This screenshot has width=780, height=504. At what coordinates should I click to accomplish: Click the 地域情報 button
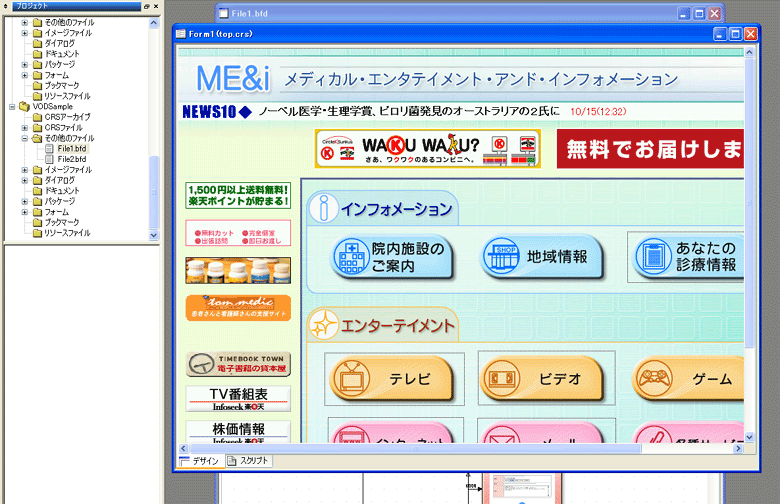542,257
